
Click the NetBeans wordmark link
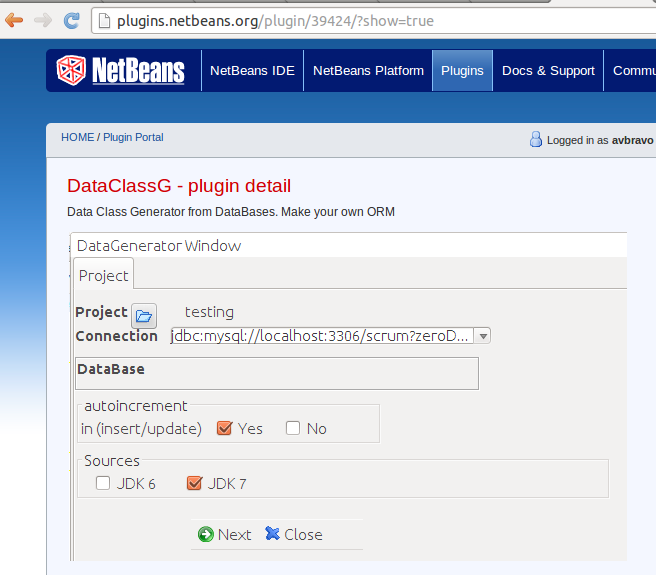pyautogui.click(x=138, y=71)
